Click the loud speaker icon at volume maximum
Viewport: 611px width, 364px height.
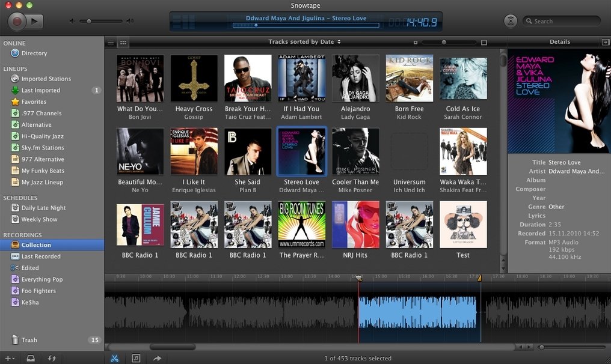click(x=130, y=21)
